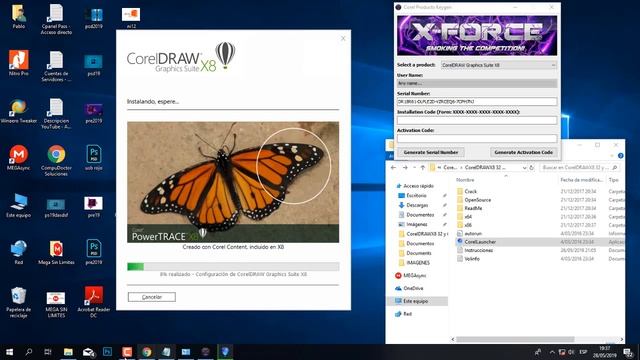640x360 pixels.
Task: Sort by Fecha de modificación column
Action: click(x=581, y=180)
